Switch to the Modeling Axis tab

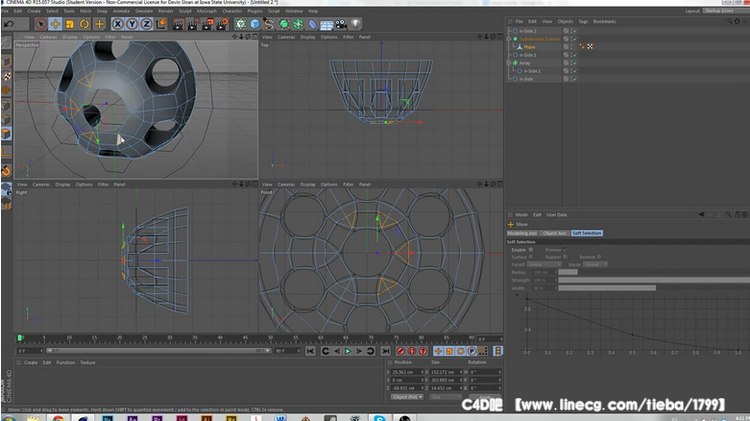[x=523, y=233]
